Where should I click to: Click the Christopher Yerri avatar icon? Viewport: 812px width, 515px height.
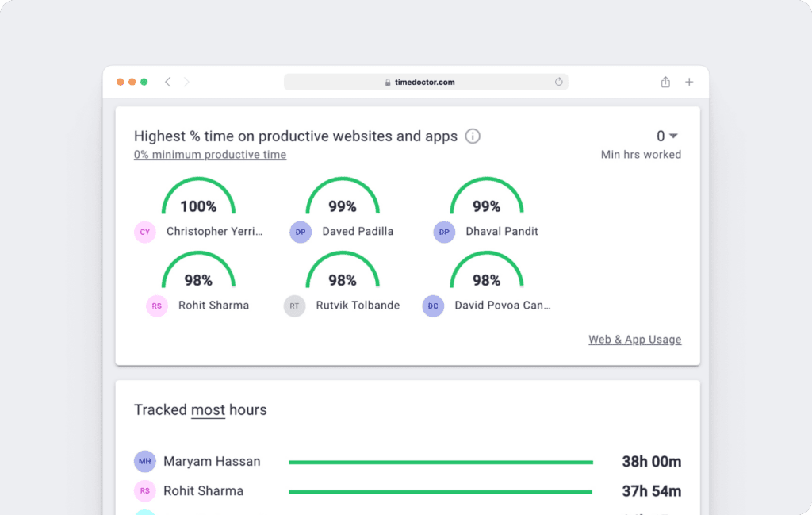144,232
